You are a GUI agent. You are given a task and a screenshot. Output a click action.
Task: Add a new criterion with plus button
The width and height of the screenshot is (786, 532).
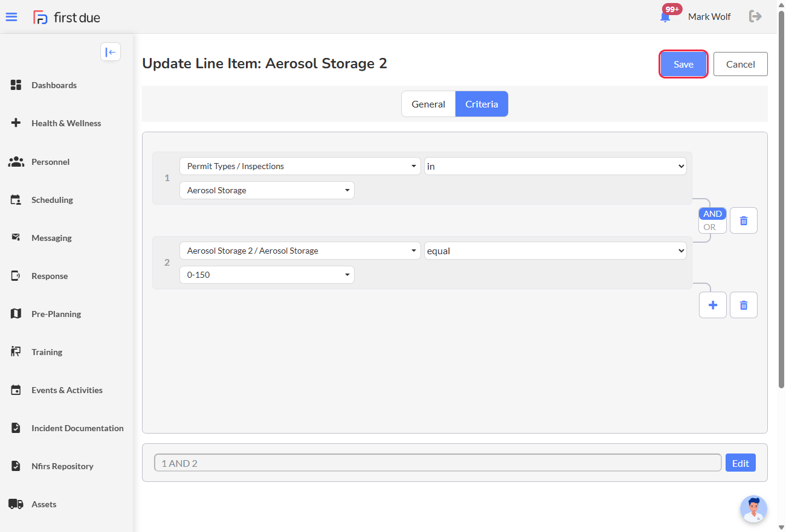[713, 305]
